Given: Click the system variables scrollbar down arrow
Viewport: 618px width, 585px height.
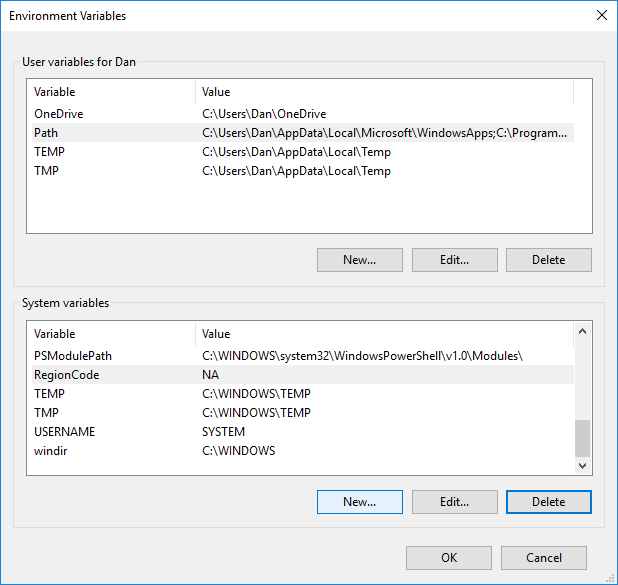Looking at the screenshot, I should coord(583,466).
